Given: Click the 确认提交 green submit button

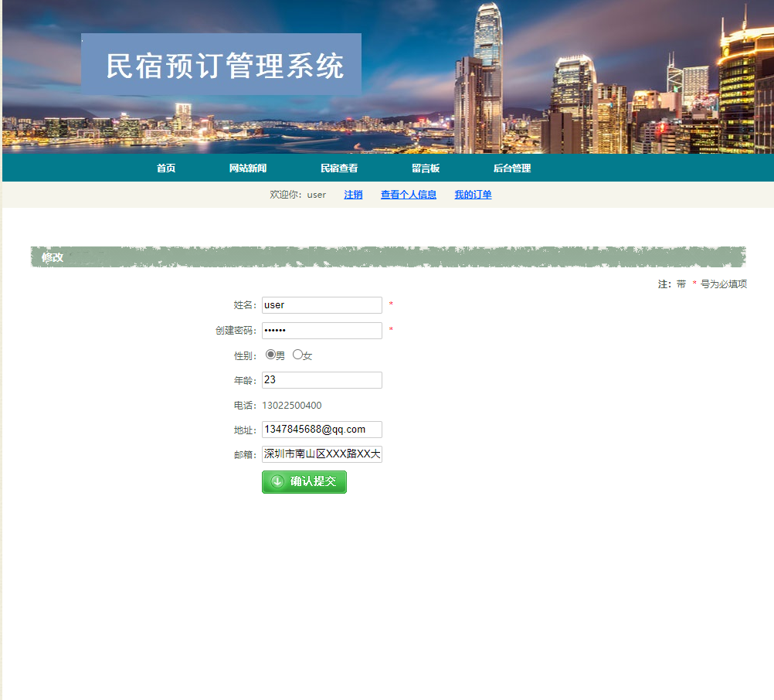Looking at the screenshot, I should pyautogui.click(x=304, y=482).
